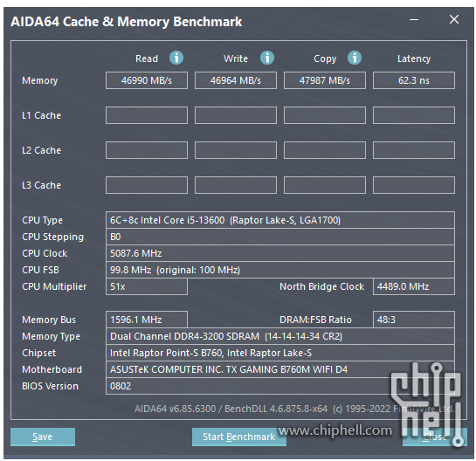Click the empty L2 Cache Latency field
The height and width of the screenshot is (461, 476).
tap(414, 150)
